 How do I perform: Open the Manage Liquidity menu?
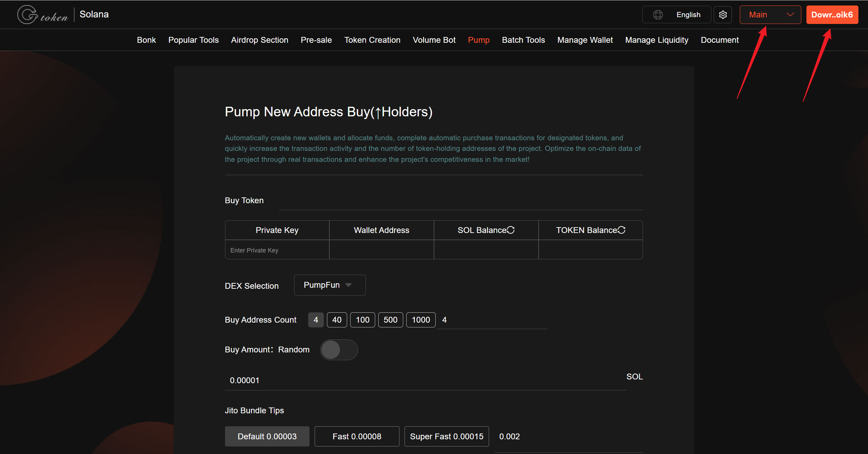click(x=656, y=40)
